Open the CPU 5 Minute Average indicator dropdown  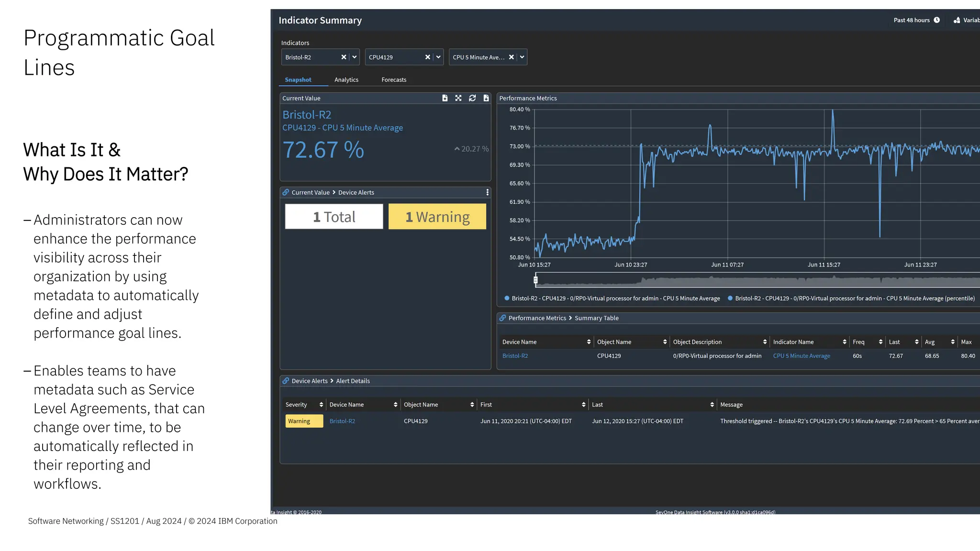(x=522, y=57)
